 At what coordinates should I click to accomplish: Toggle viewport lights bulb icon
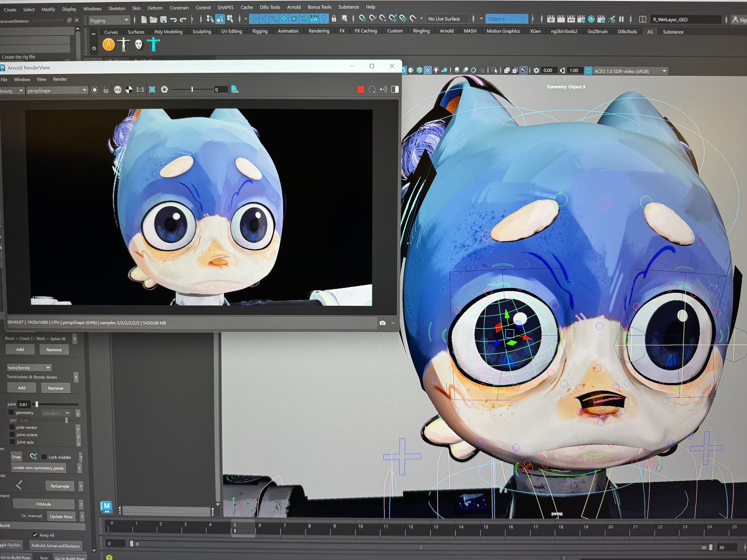click(x=436, y=70)
